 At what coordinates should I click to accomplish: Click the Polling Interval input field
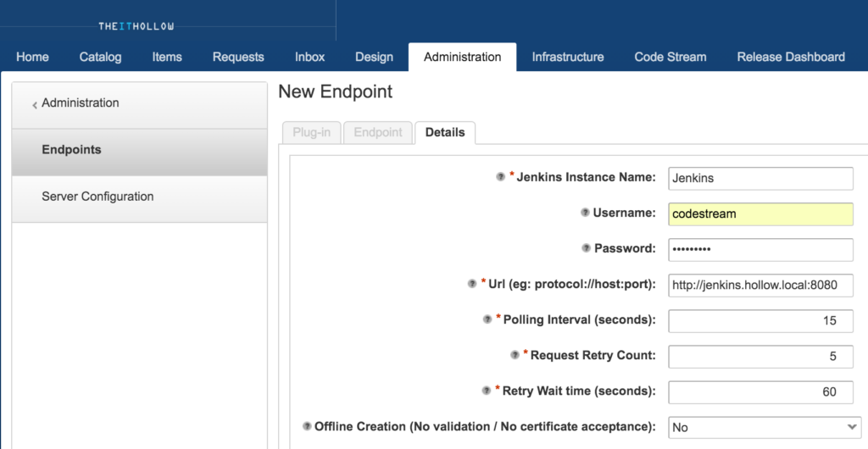760,321
